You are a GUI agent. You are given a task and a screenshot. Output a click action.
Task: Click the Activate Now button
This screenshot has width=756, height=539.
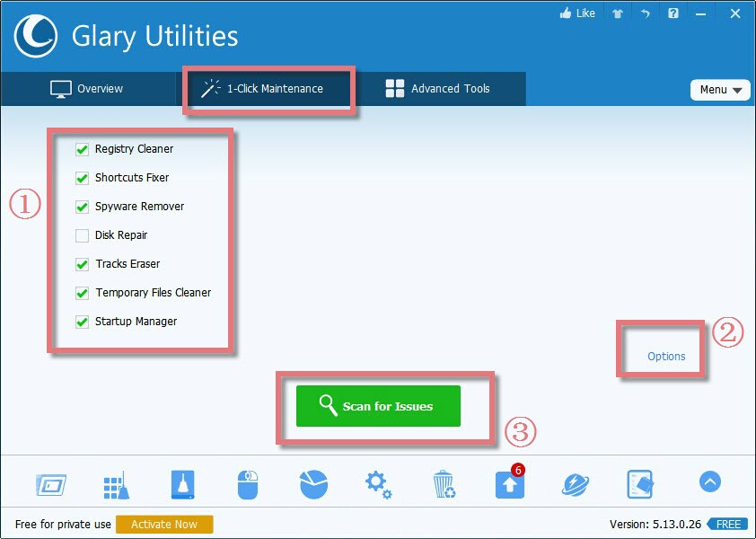164,524
